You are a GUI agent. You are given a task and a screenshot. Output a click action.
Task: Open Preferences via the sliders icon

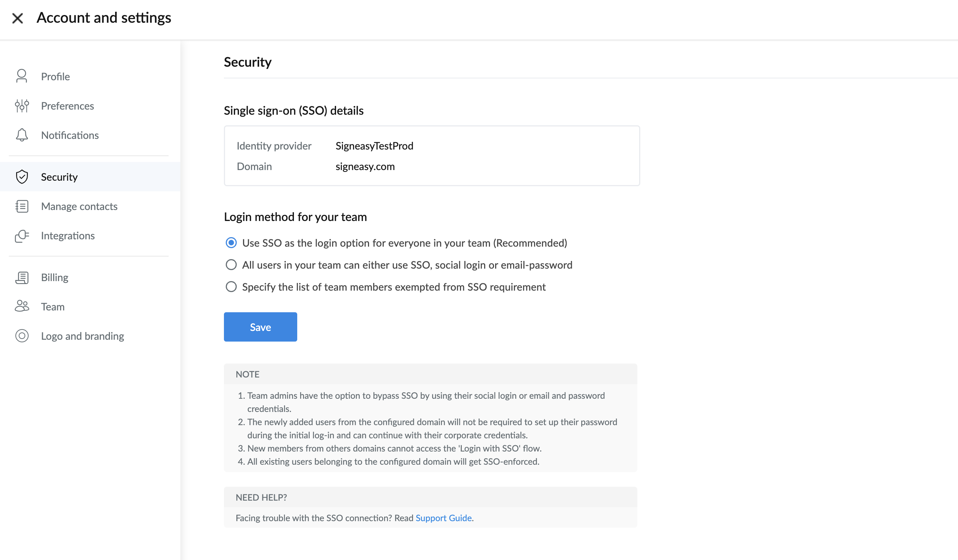point(22,106)
